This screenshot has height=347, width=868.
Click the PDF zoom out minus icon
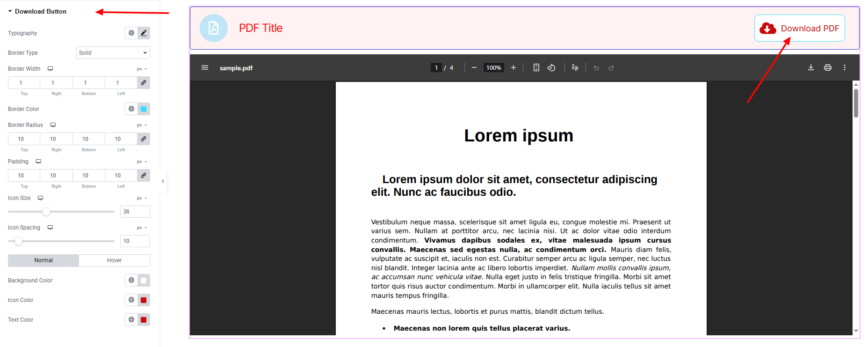[474, 68]
